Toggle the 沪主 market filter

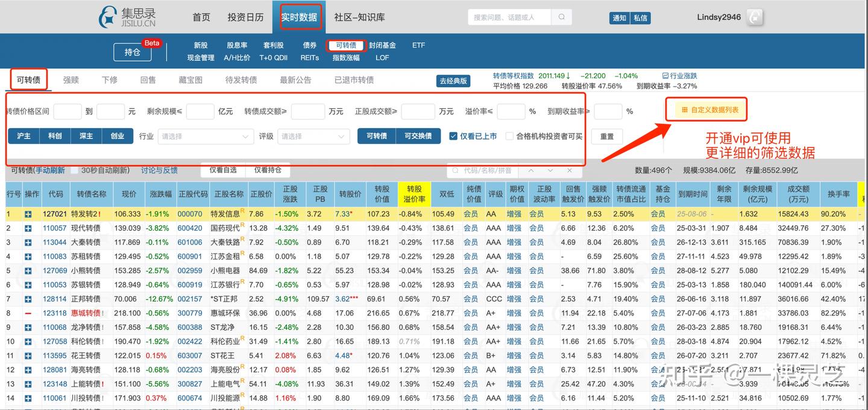coord(24,136)
